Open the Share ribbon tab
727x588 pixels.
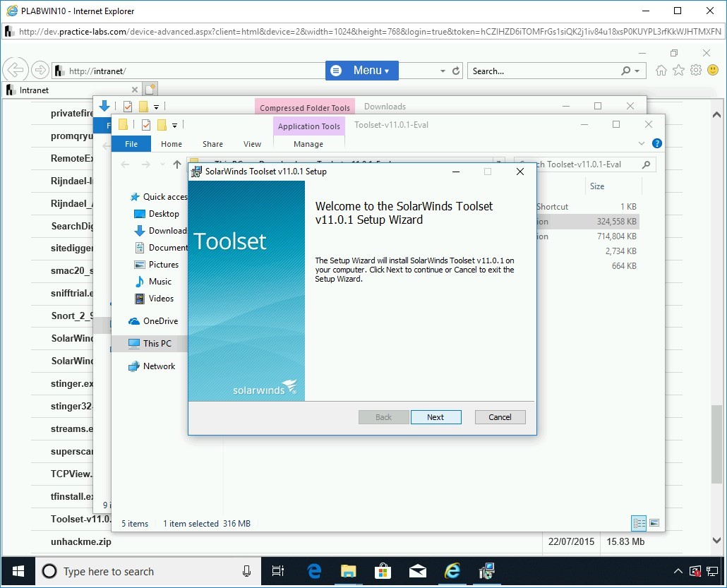[212, 144]
